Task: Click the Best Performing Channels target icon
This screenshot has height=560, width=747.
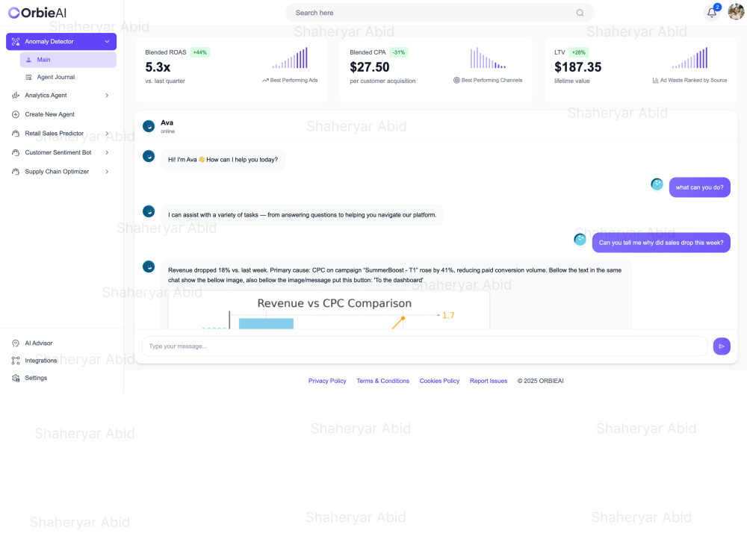Action: [x=456, y=81]
